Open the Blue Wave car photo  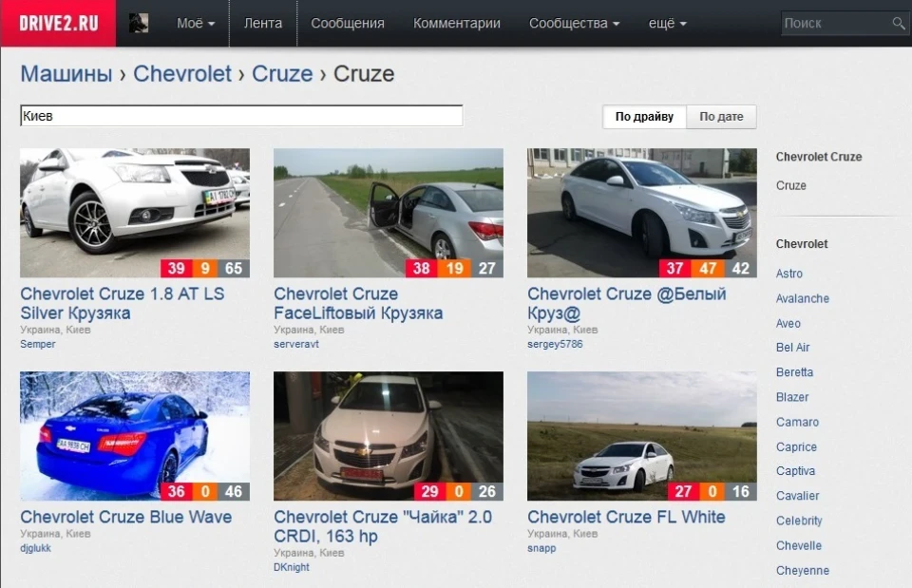coord(135,436)
